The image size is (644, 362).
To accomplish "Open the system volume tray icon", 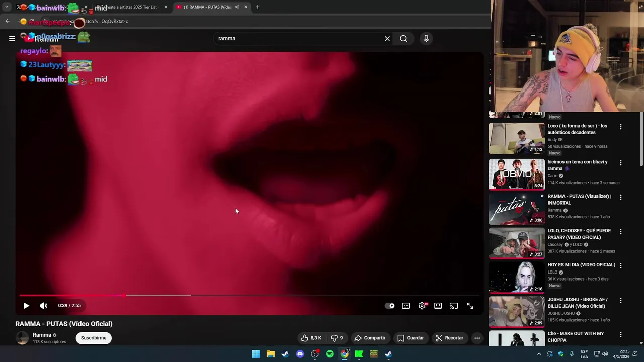I will tap(605, 354).
